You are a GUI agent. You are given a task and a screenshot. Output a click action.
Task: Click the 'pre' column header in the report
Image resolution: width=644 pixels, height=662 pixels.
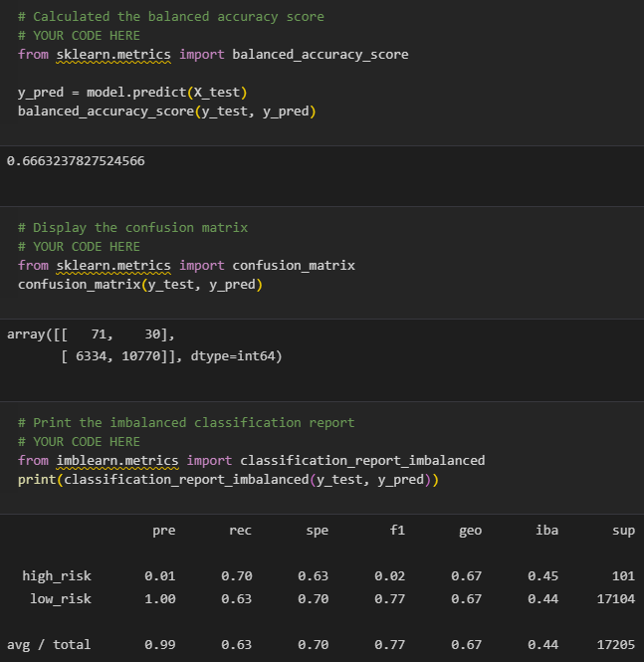click(164, 531)
